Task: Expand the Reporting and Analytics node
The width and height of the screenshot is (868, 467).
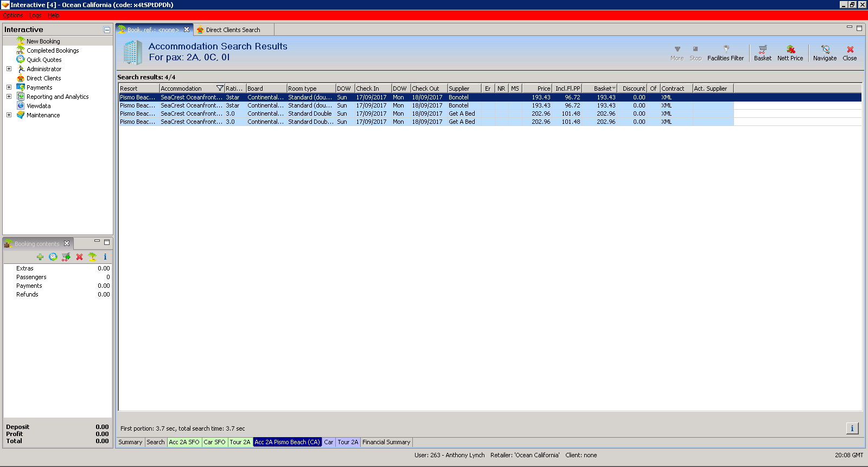Action: pos(9,97)
